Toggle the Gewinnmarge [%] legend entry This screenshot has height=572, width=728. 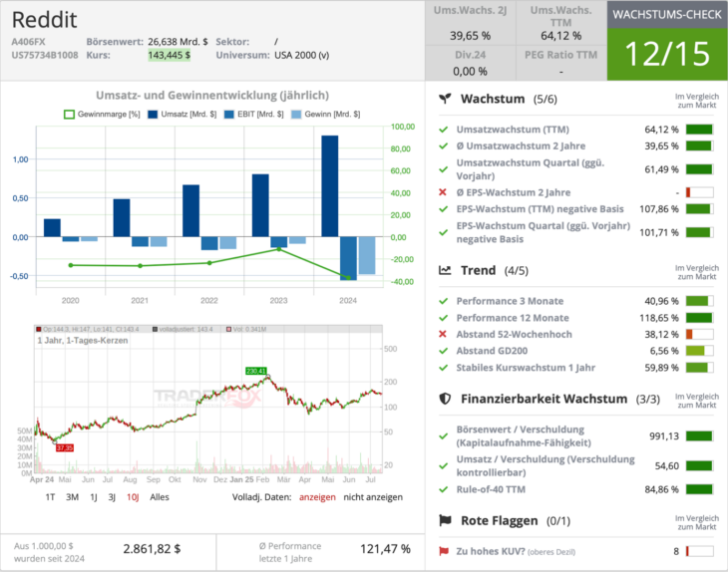pyautogui.click(x=102, y=115)
